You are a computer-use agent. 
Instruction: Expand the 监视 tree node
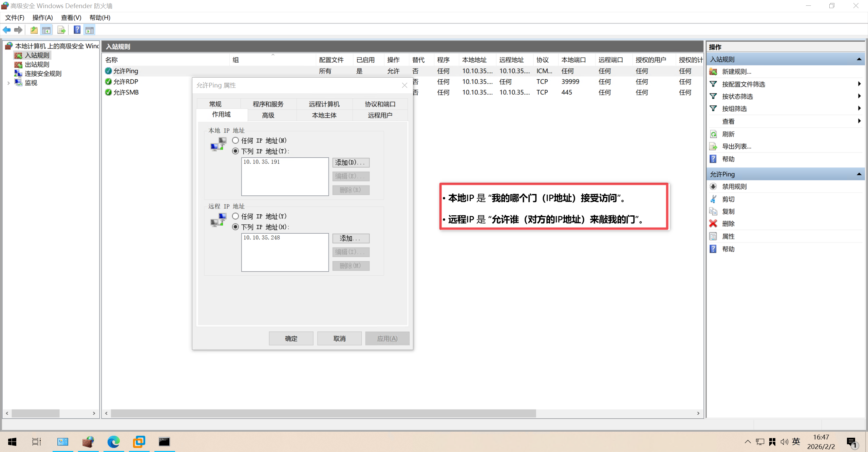(x=8, y=83)
